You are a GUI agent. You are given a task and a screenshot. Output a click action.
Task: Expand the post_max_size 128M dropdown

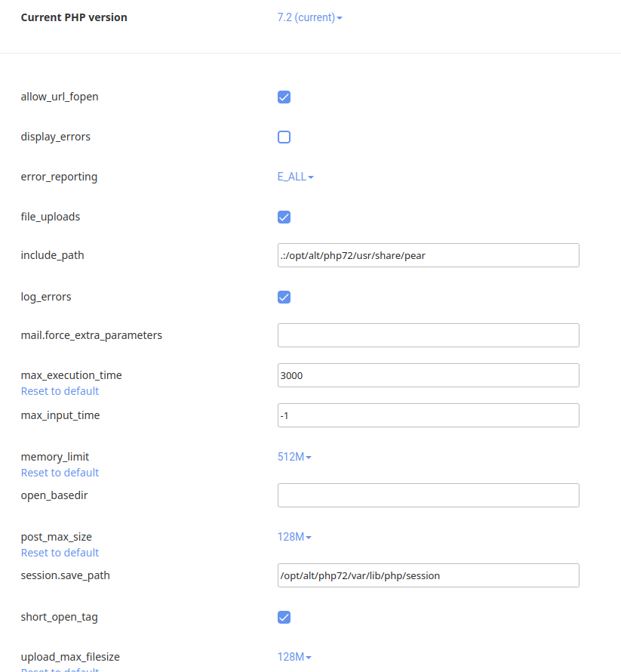(x=294, y=537)
